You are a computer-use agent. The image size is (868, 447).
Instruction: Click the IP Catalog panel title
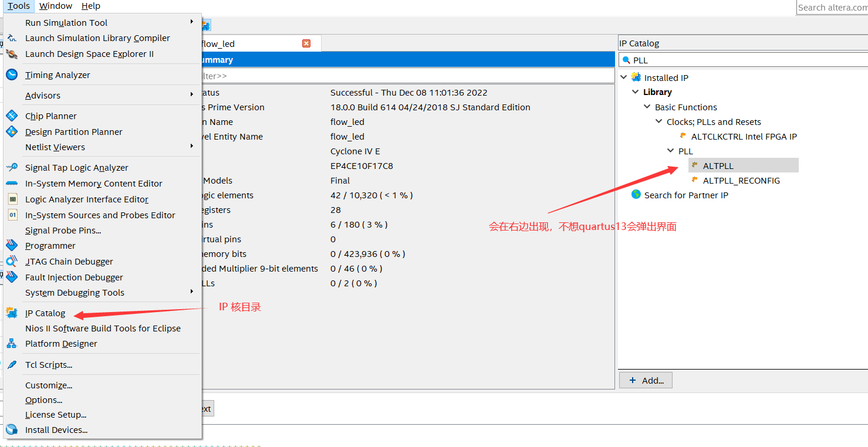(x=639, y=43)
